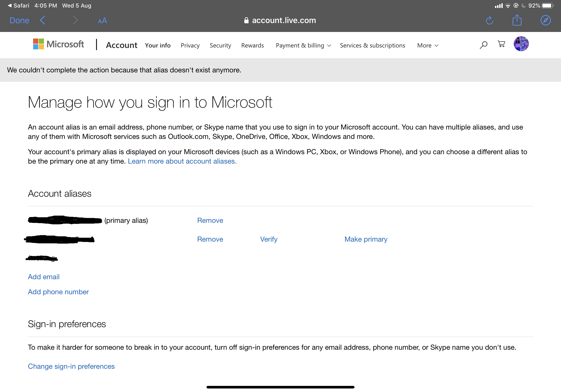Tap the battery indicator in status bar
This screenshot has height=392, width=561.
click(x=548, y=5)
